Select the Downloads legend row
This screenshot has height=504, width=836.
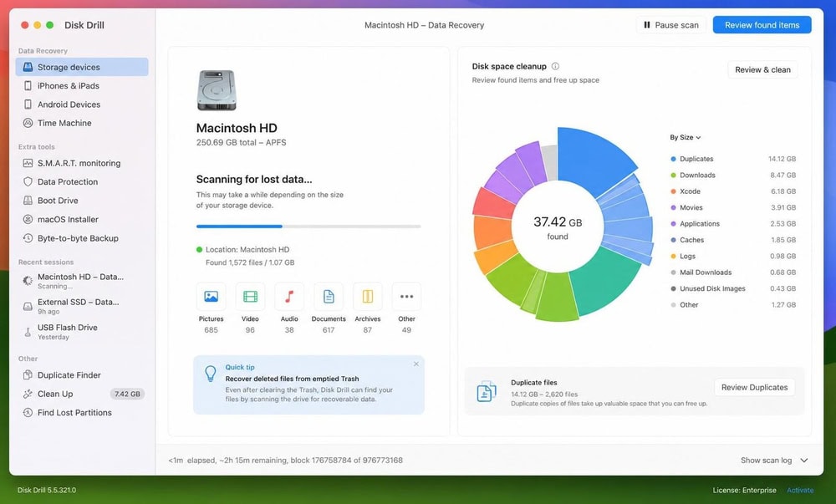(x=732, y=176)
